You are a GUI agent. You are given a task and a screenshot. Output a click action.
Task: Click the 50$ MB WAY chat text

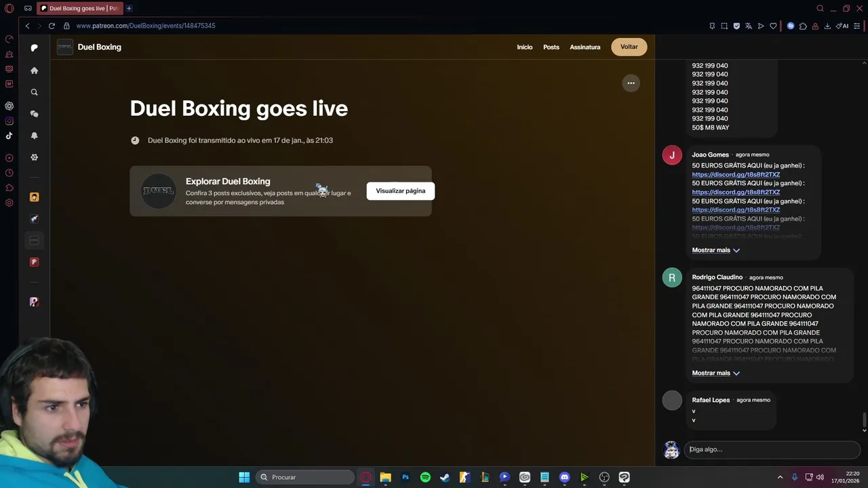(x=711, y=127)
